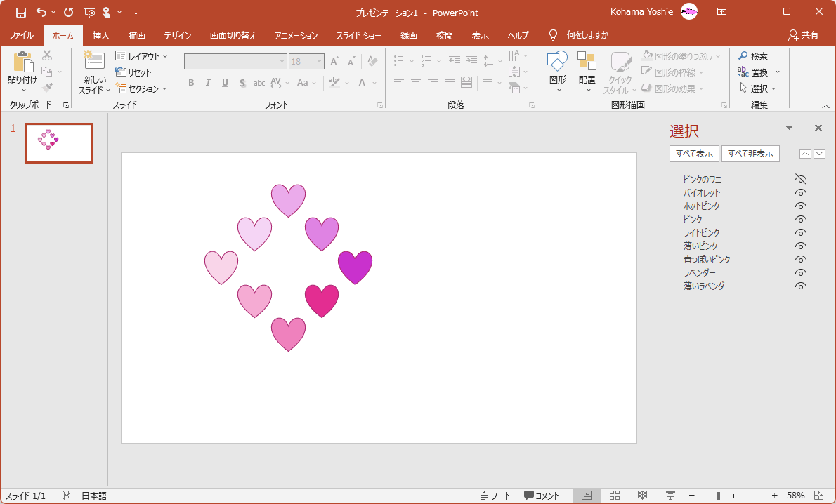The width and height of the screenshot is (836, 504).
Task: Open the Select (選択) dropdown in Editing
Action: pos(758,88)
